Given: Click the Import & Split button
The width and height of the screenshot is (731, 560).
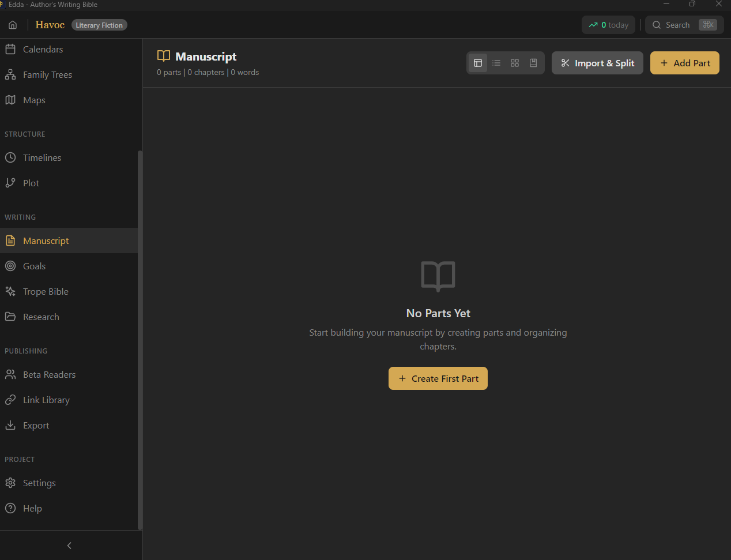Looking at the screenshot, I should coord(597,63).
